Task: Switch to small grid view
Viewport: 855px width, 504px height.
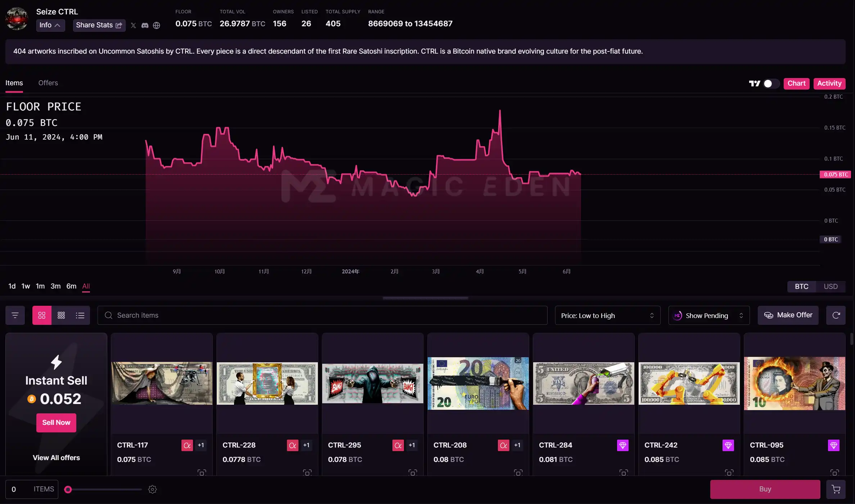Action: pyautogui.click(x=61, y=315)
